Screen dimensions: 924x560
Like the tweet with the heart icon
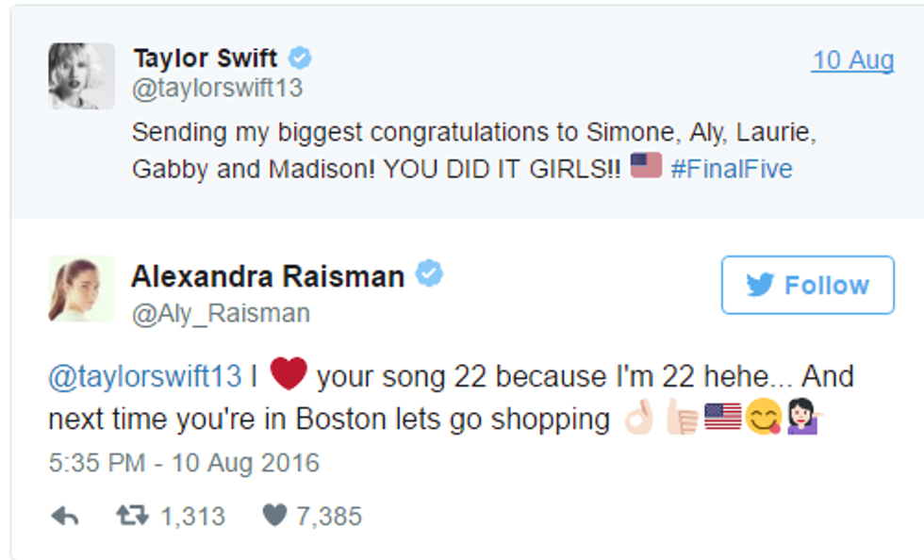point(274,516)
